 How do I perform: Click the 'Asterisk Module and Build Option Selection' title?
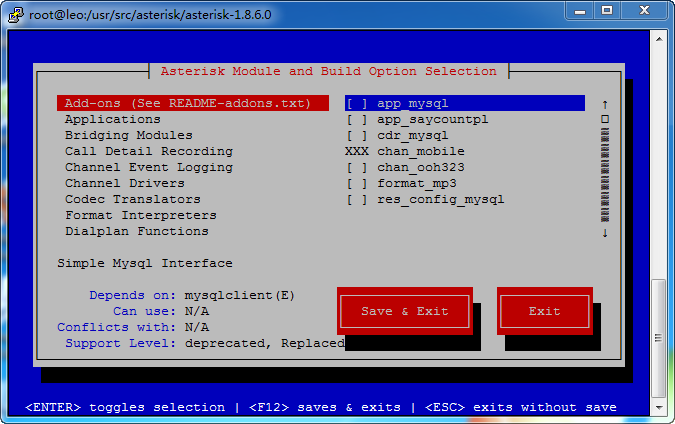(x=329, y=71)
